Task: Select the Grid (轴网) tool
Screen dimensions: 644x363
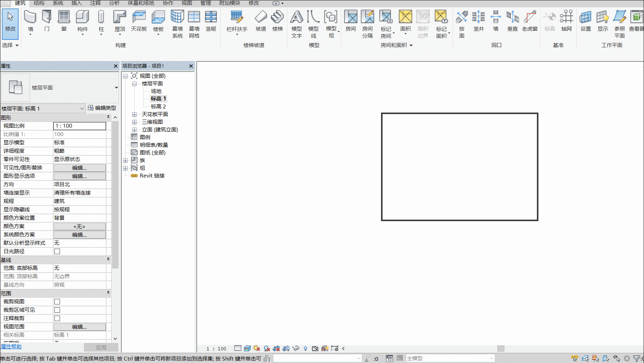Action: (x=567, y=21)
